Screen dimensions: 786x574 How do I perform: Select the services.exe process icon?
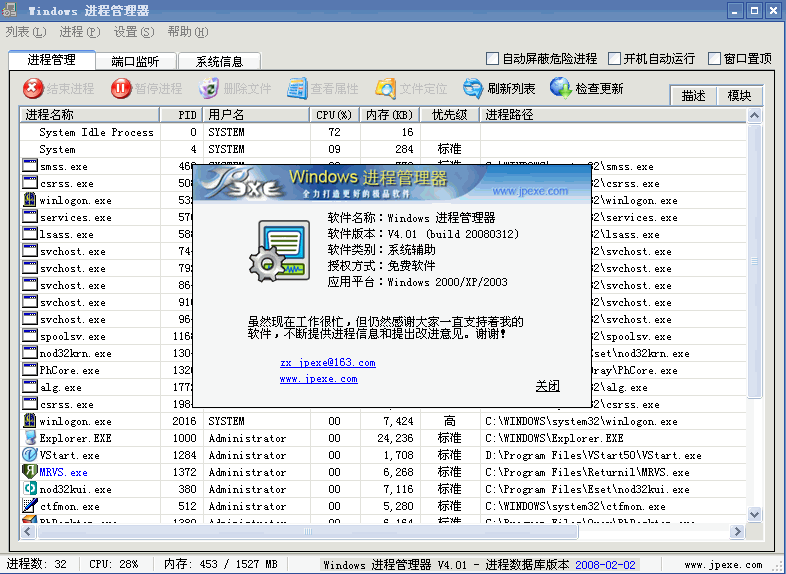[30, 217]
